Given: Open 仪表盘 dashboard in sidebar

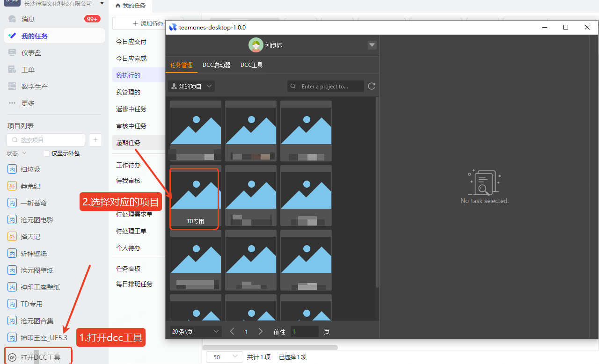Looking at the screenshot, I should (x=13, y=53).
